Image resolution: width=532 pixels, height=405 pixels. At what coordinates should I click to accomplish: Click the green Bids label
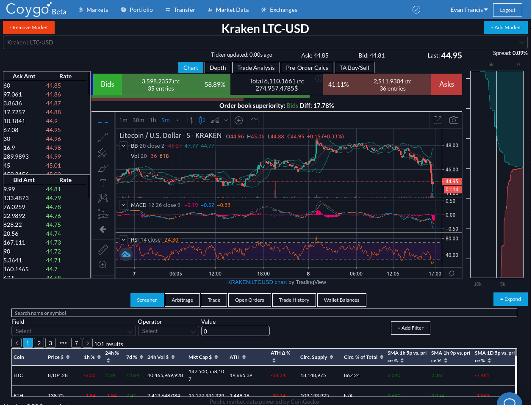[x=107, y=84]
